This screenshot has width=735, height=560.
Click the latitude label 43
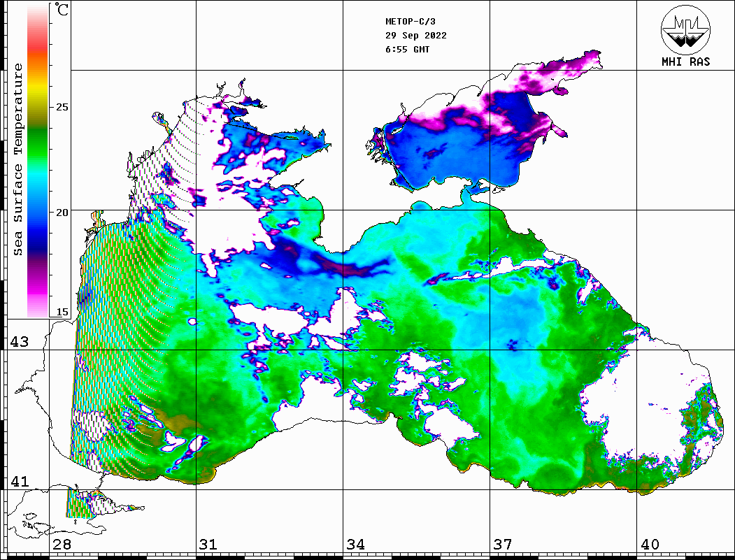tap(20, 342)
